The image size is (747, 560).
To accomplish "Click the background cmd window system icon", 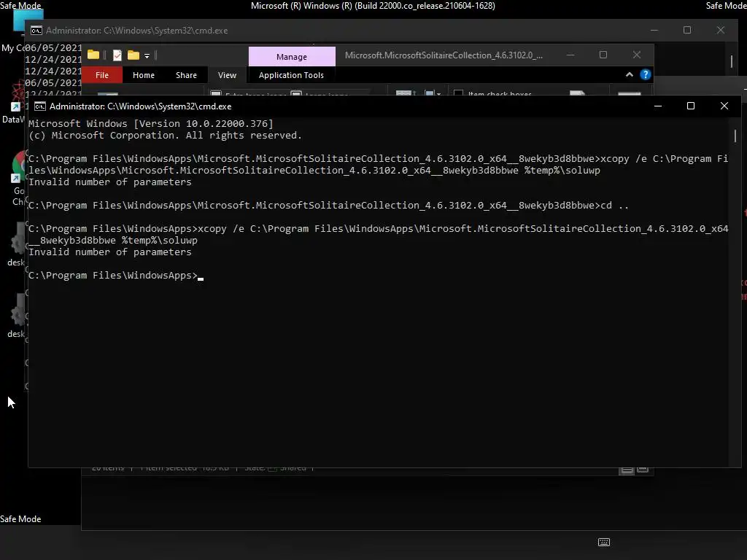I will pos(36,31).
